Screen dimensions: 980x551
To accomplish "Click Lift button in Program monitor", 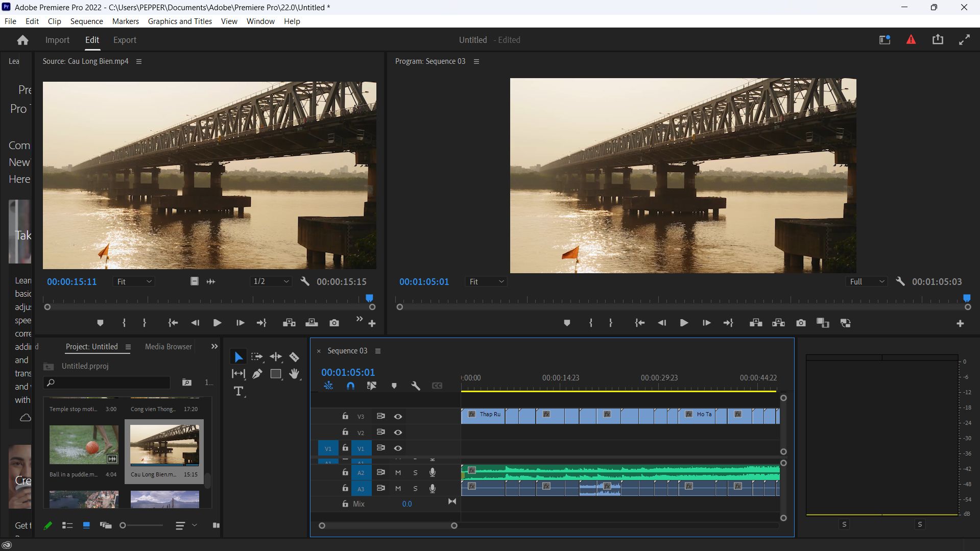I will pos(756,323).
